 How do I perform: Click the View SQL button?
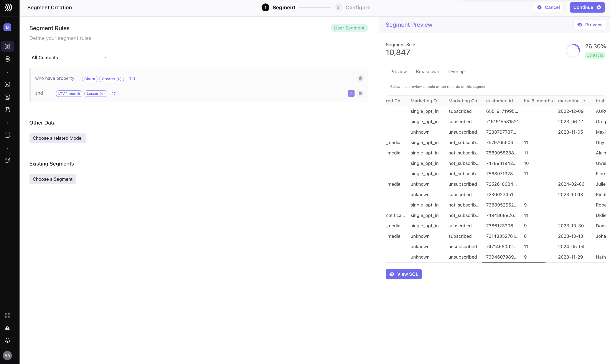pyautogui.click(x=404, y=274)
